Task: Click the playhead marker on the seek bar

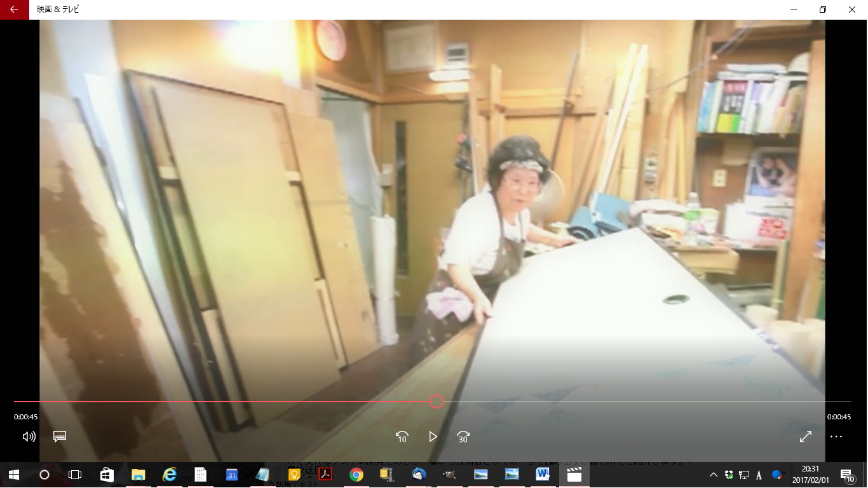Action: coord(436,402)
